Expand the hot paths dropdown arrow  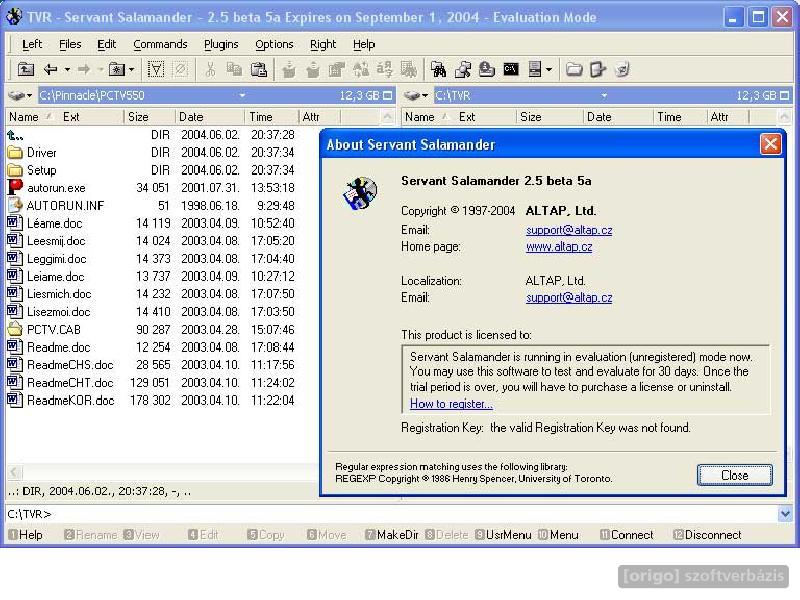132,69
